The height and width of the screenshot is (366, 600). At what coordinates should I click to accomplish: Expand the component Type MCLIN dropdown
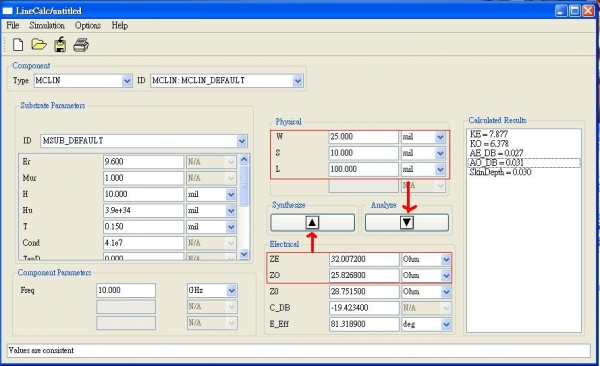click(x=127, y=81)
